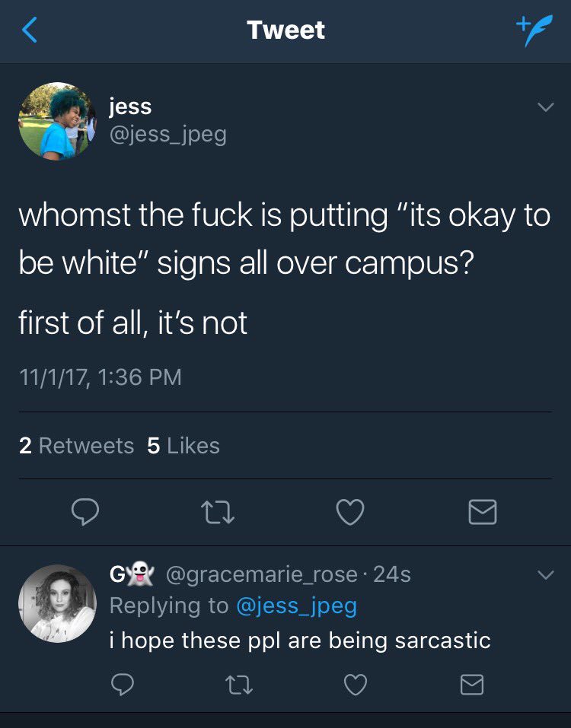The image size is (571, 728).
Task: Expand the options chevron on the reply tweet
Action: [544, 575]
